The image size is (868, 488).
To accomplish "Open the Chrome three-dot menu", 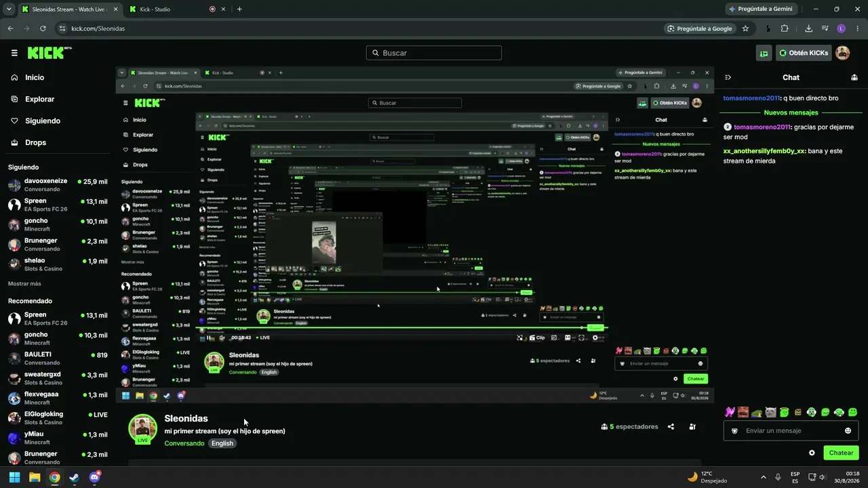I will point(857,28).
